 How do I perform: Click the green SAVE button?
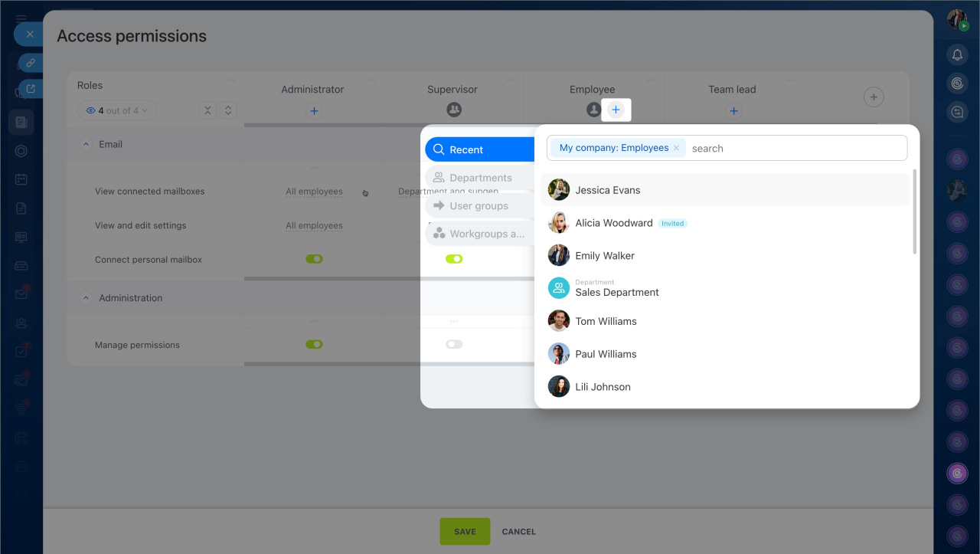(465, 532)
